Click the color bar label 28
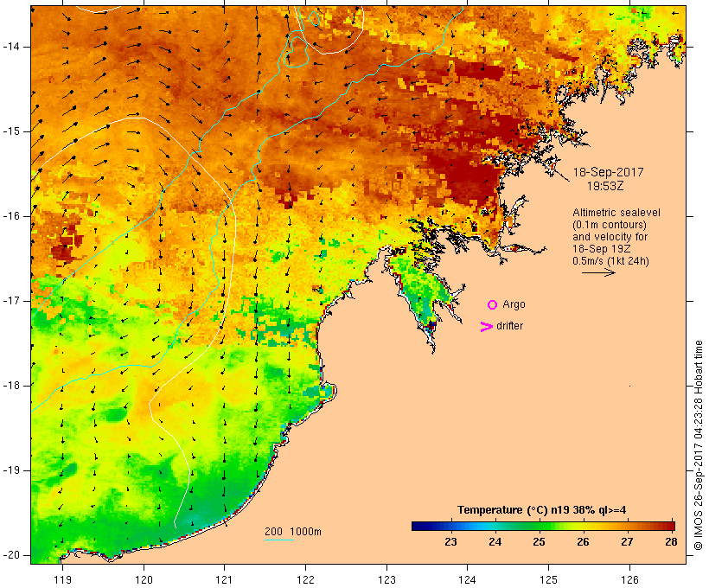 (671, 542)
